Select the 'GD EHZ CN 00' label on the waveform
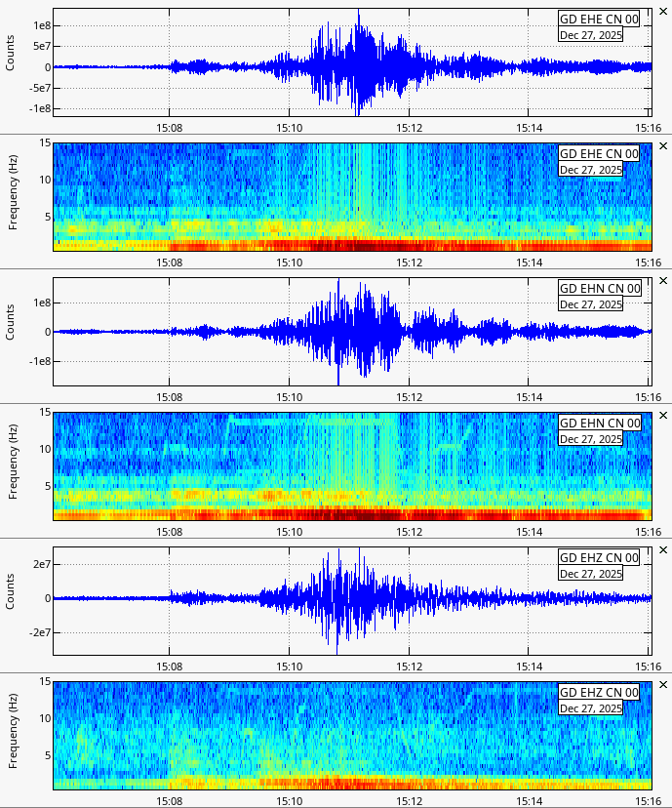 [x=599, y=557]
